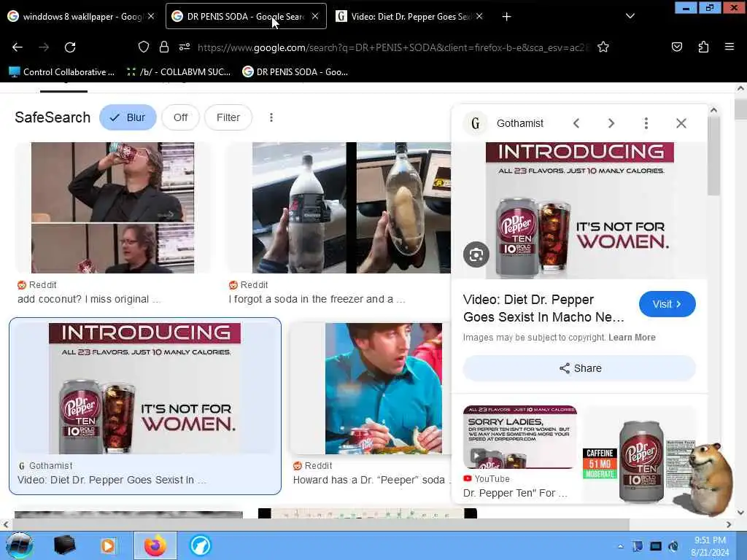Open the black box taskbar app
Image resolution: width=747 pixels, height=560 pixels.
pos(64,545)
